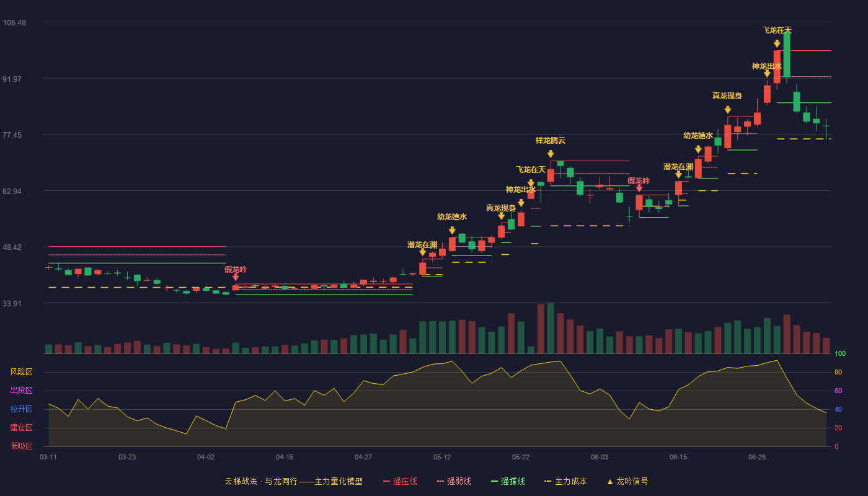Click the 06-26 date label

(757, 457)
